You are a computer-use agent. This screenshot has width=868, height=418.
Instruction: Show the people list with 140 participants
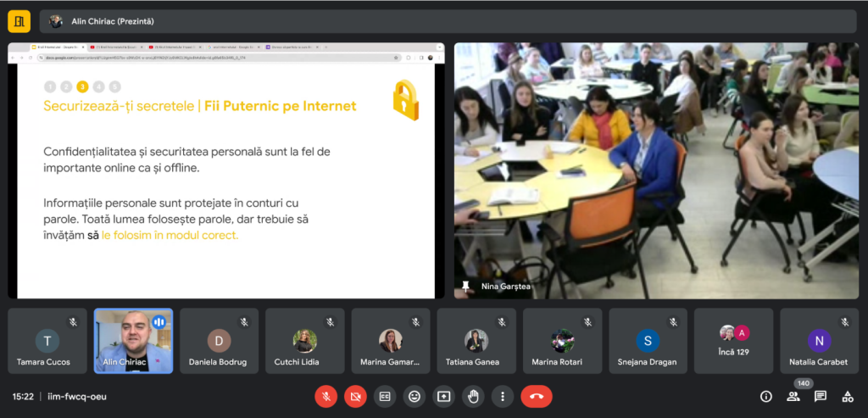(793, 396)
